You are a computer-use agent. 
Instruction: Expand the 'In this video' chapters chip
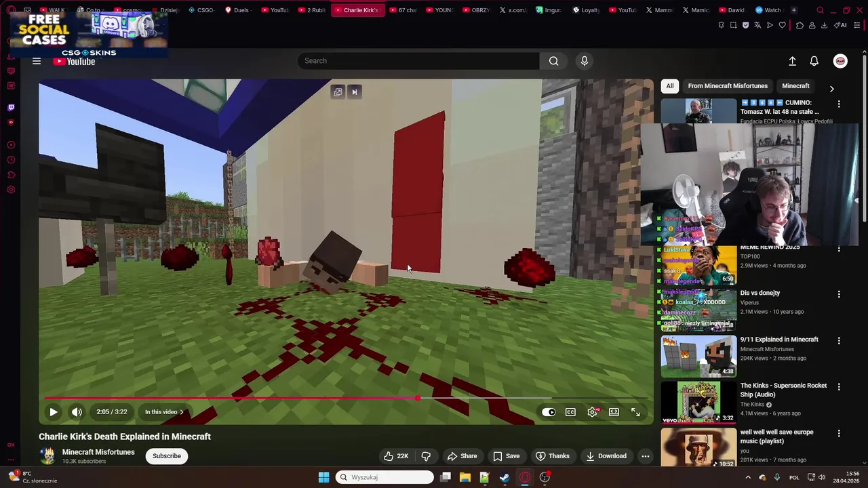click(x=164, y=412)
